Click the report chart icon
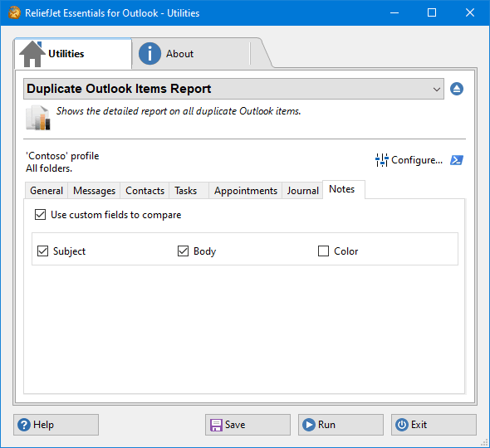Viewport: 490px width, 448px height. click(38, 118)
